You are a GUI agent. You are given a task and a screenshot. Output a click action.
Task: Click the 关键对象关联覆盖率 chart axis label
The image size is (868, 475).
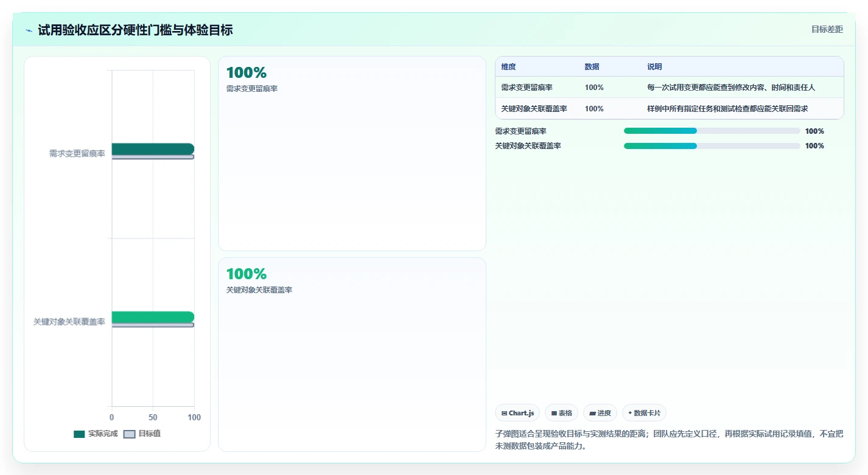(x=69, y=322)
